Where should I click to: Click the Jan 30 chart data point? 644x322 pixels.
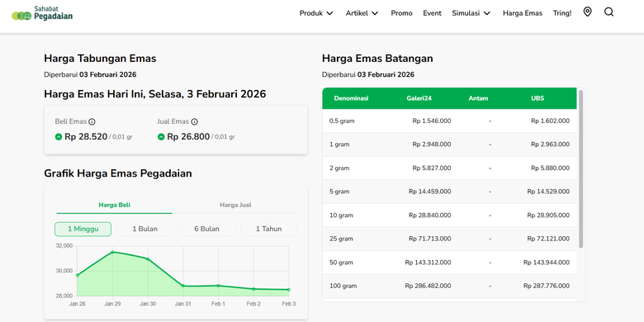[148, 259]
